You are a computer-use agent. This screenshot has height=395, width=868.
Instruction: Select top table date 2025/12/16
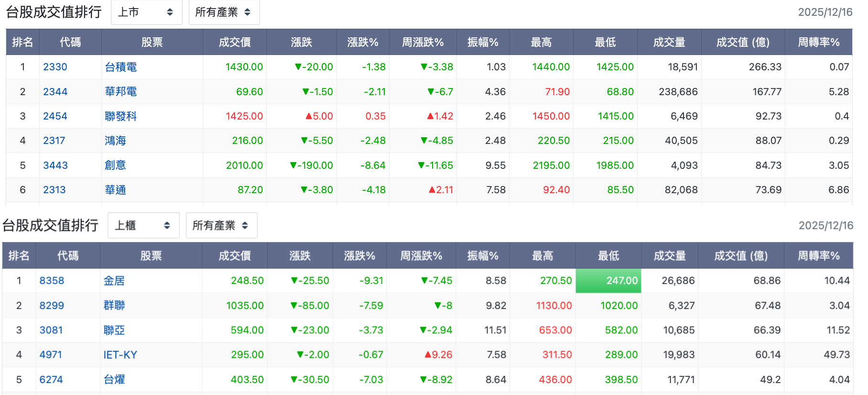(x=825, y=12)
